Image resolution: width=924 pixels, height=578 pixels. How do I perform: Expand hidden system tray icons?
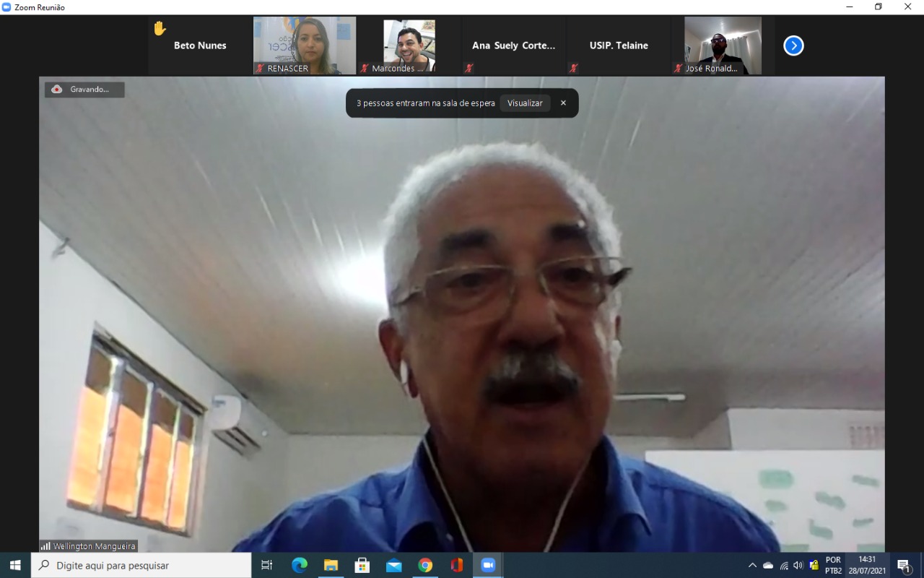point(752,565)
